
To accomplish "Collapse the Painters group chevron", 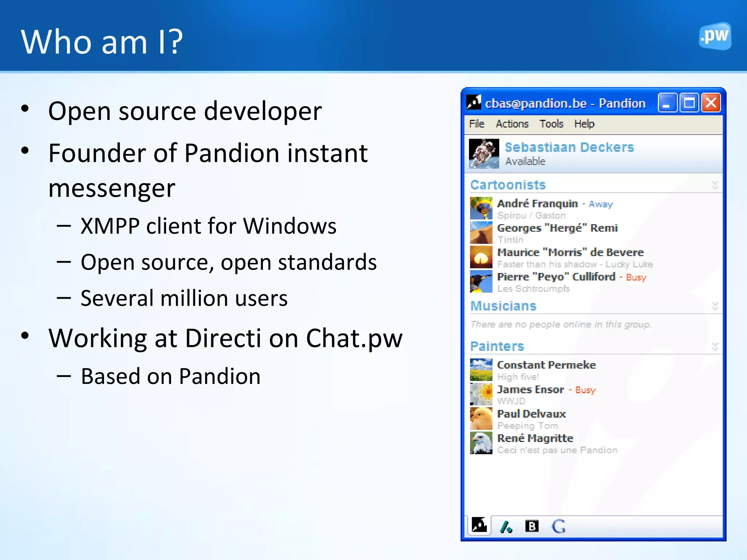I will click(x=715, y=347).
